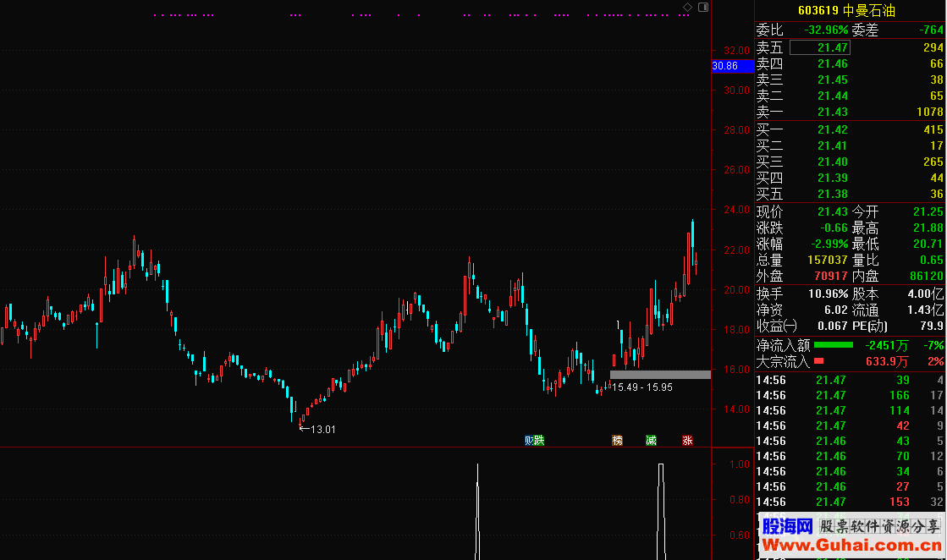Click the 0.80 indicator axis label
The width and height of the screenshot is (947, 560).
pos(740,500)
